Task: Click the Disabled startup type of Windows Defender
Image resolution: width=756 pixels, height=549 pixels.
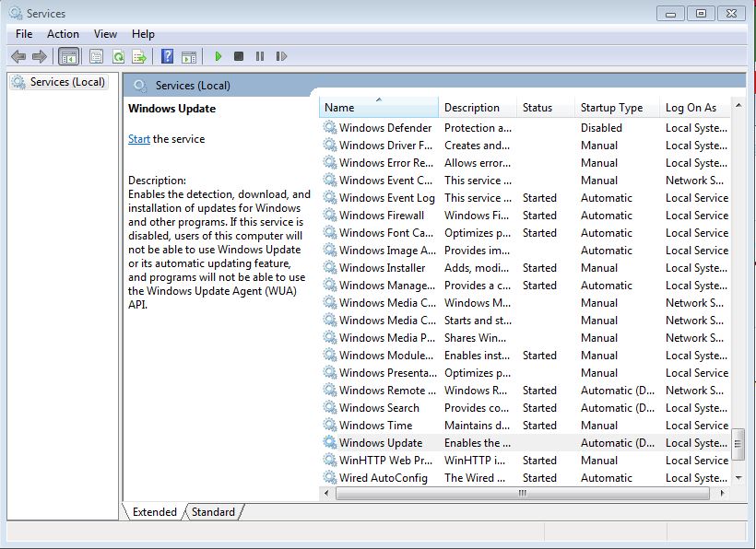Action: 601,128
